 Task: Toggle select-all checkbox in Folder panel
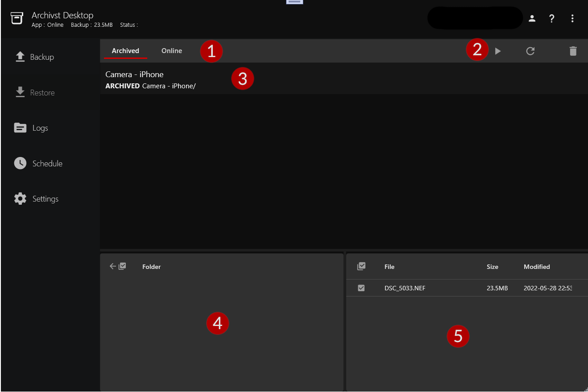click(x=122, y=266)
